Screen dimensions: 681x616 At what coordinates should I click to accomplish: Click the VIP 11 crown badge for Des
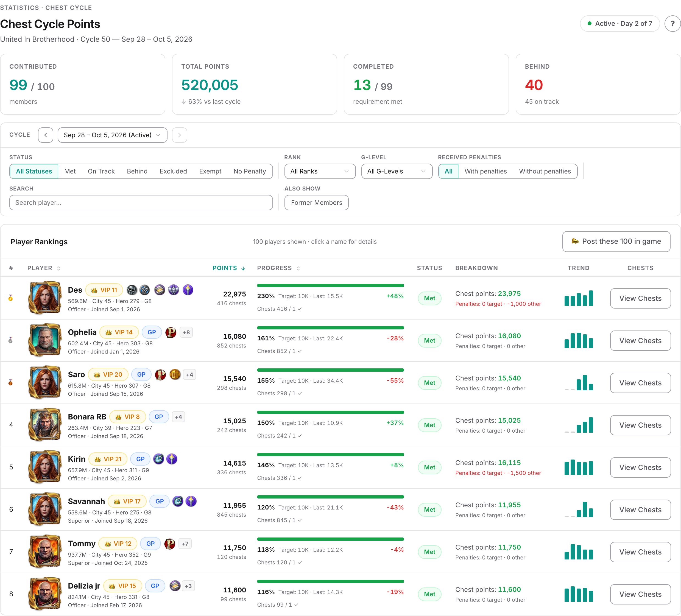(104, 290)
